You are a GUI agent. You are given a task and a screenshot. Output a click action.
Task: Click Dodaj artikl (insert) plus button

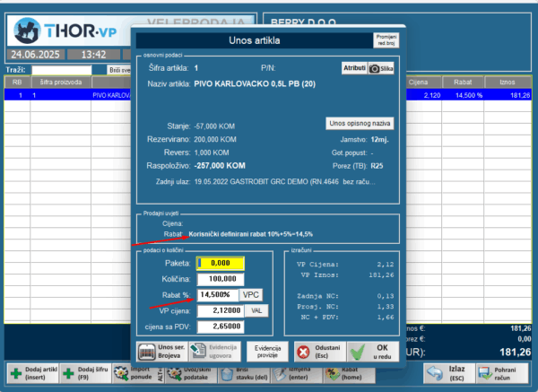(x=33, y=373)
